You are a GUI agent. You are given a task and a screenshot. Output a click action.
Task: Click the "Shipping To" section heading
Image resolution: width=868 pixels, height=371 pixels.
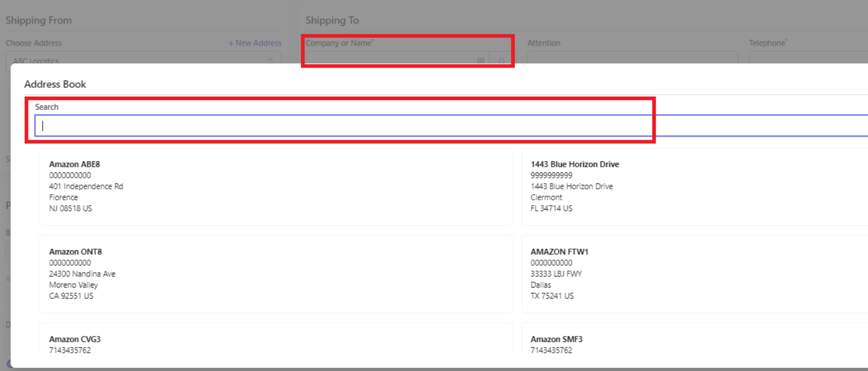[332, 20]
